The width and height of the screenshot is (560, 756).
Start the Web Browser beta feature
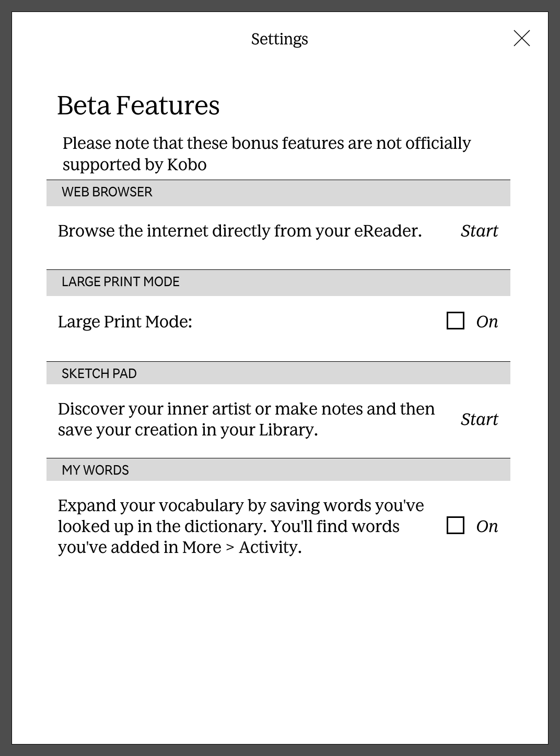[479, 231]
